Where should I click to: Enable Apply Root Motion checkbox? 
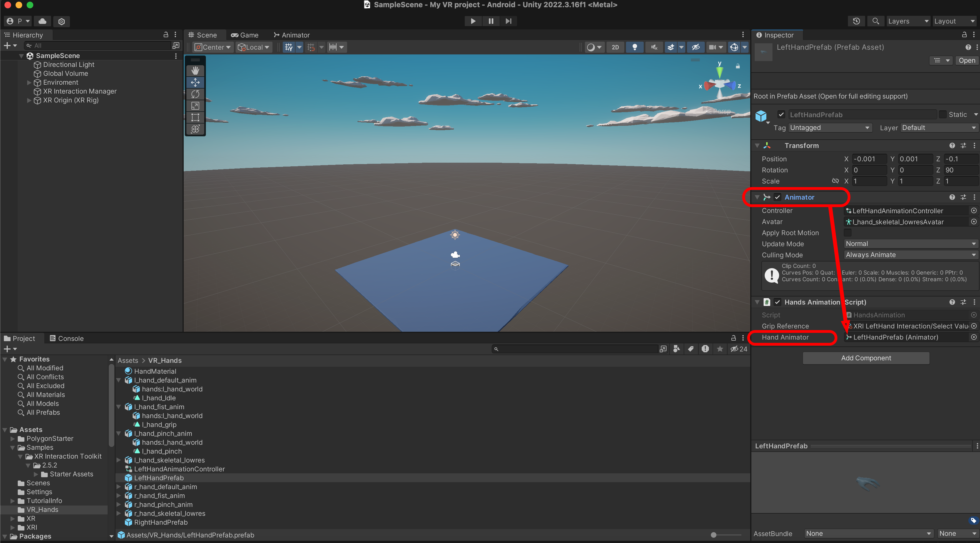[x=847, y=233]
